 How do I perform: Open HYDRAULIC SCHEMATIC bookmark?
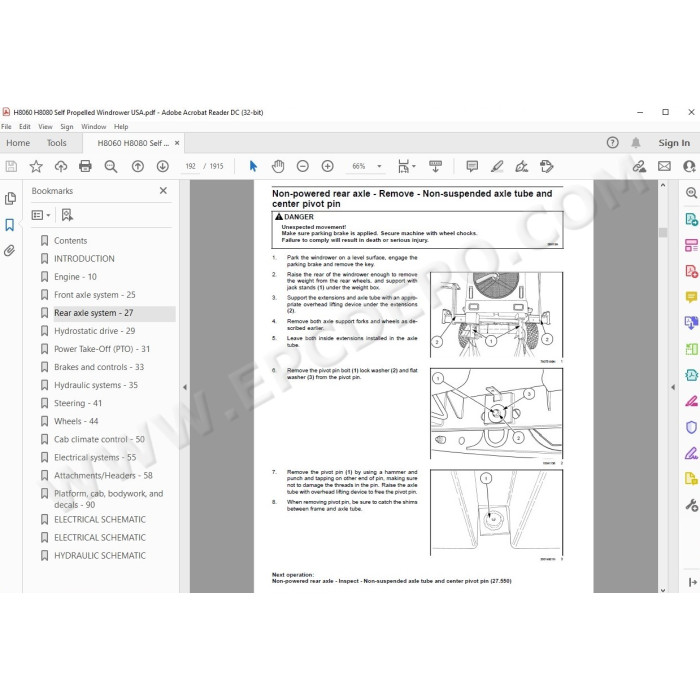point(100,556)
